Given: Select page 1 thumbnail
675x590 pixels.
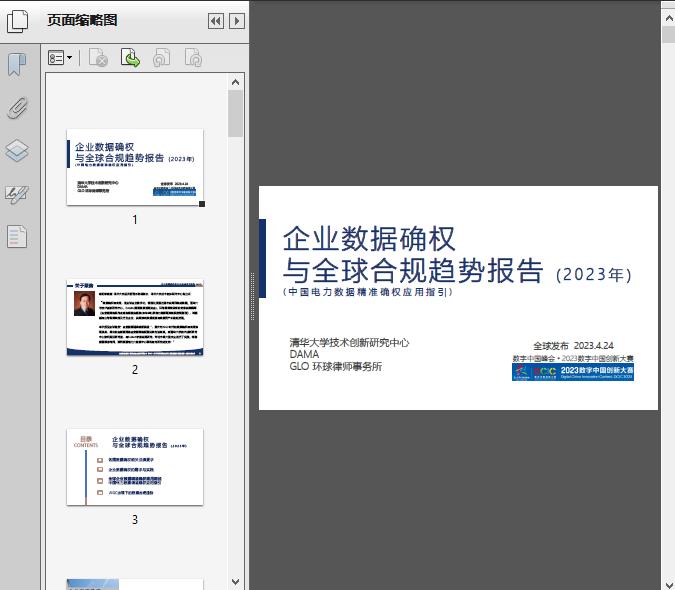Looking at the screenshot, I should pos(135,167).
